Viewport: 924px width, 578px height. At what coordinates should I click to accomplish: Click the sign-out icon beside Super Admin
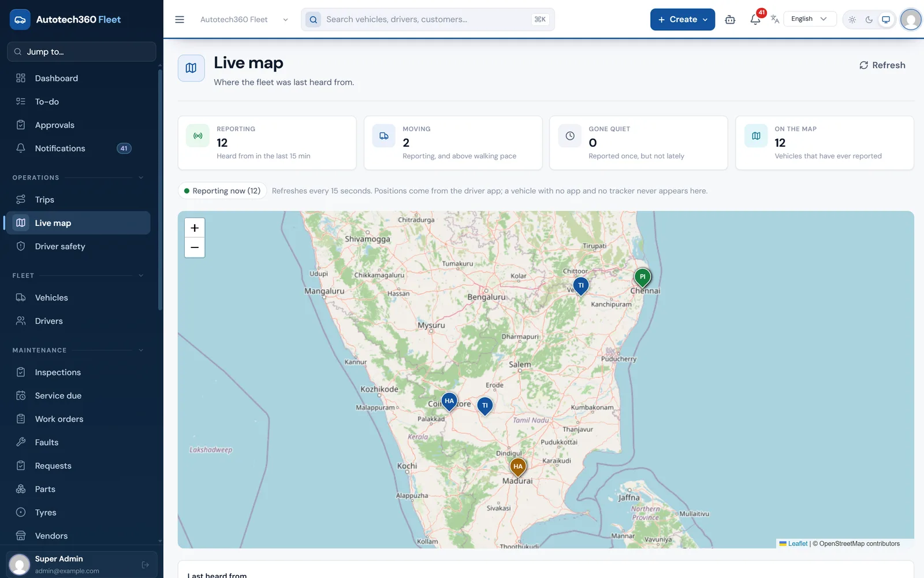tap(146, 565)
